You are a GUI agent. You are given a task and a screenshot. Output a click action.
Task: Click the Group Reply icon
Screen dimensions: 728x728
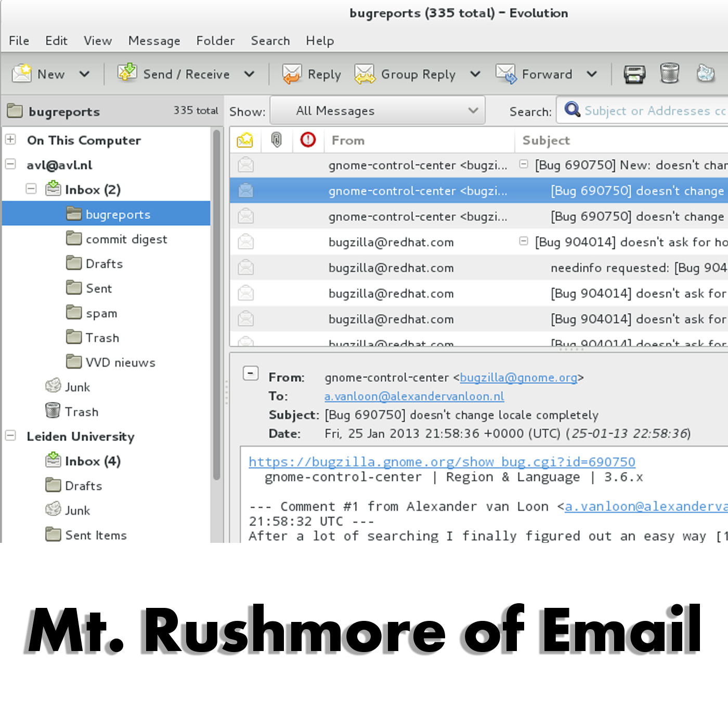point(365,74)
